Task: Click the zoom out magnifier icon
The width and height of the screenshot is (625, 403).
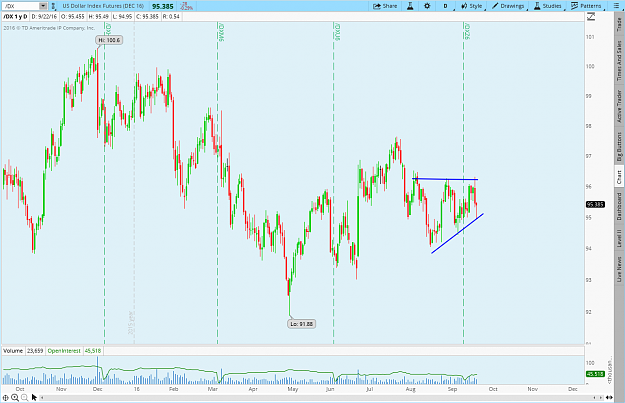Action: click(x=25, y=397)
